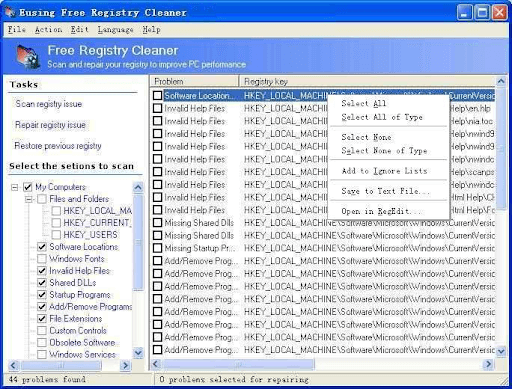
Task: Click tree panel scroll down arrow
Action: point(138,352)
